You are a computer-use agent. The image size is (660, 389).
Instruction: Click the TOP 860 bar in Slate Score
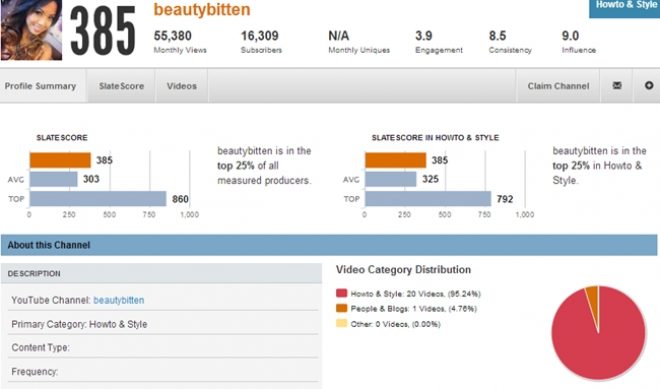click(98, 199)
